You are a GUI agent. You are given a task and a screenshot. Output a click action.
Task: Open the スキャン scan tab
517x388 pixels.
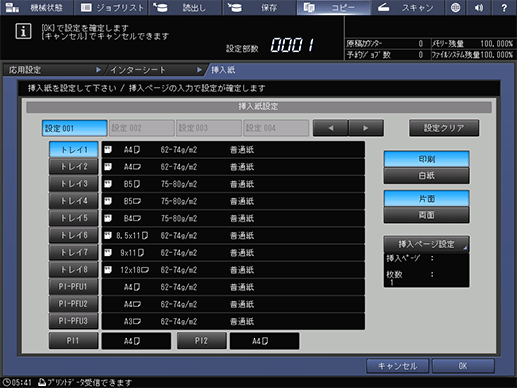pyautogui.click(x=407, y=7)
